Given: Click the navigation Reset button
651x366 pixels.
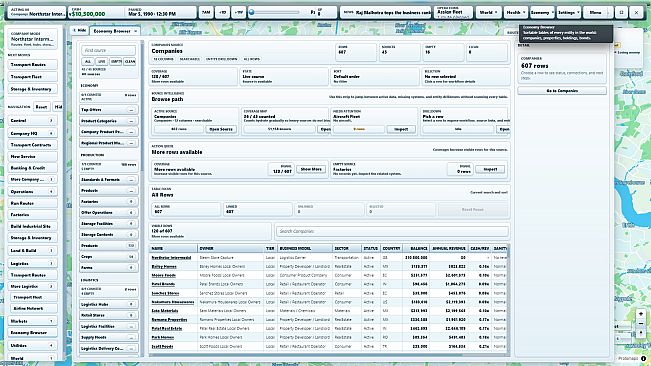Looking at the screenshot, I should point(41,107).
